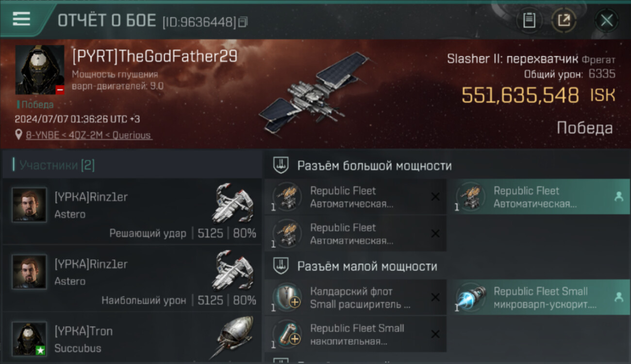The image size is (631, 364).
Task: Click Калдарский флот Small расширитель module
Action: [355, 297]
